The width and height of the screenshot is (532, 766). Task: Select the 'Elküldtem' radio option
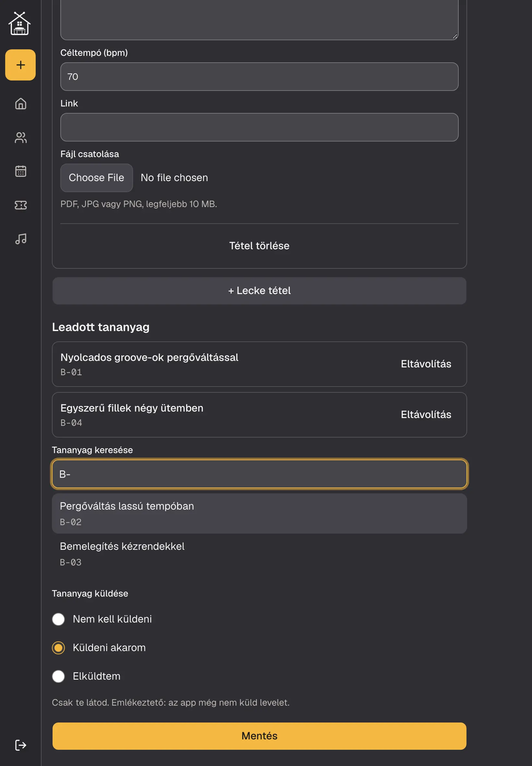[x=58, y=676]
